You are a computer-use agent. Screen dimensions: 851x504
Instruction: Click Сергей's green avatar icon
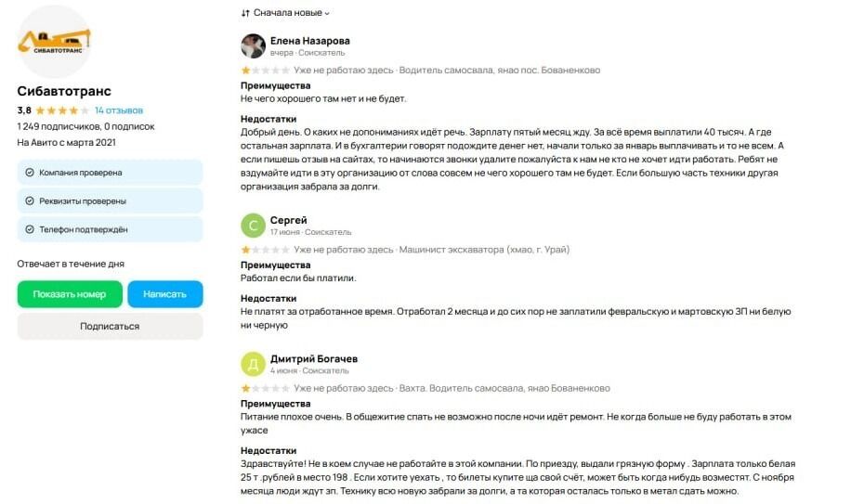click(253, 226)
